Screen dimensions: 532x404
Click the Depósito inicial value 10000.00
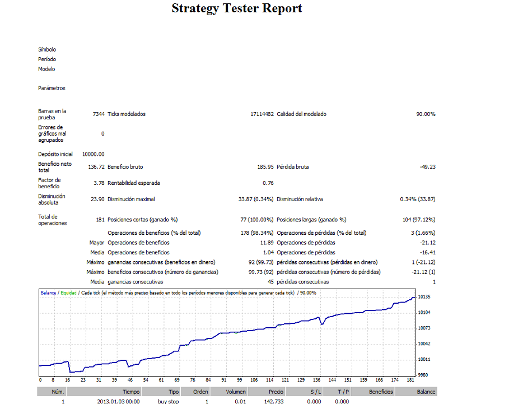click(93, 154)
